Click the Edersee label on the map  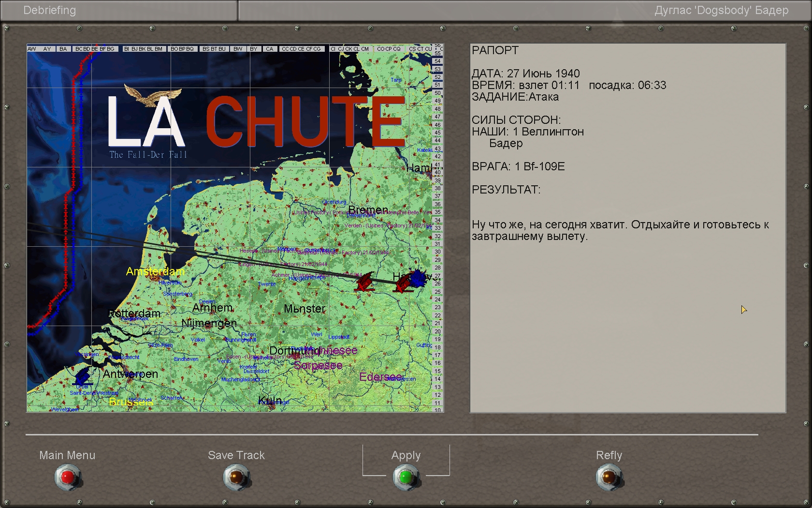381,377
